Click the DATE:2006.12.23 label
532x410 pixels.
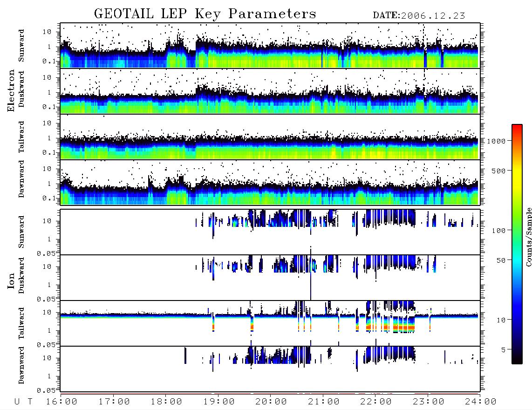point(419,16)
